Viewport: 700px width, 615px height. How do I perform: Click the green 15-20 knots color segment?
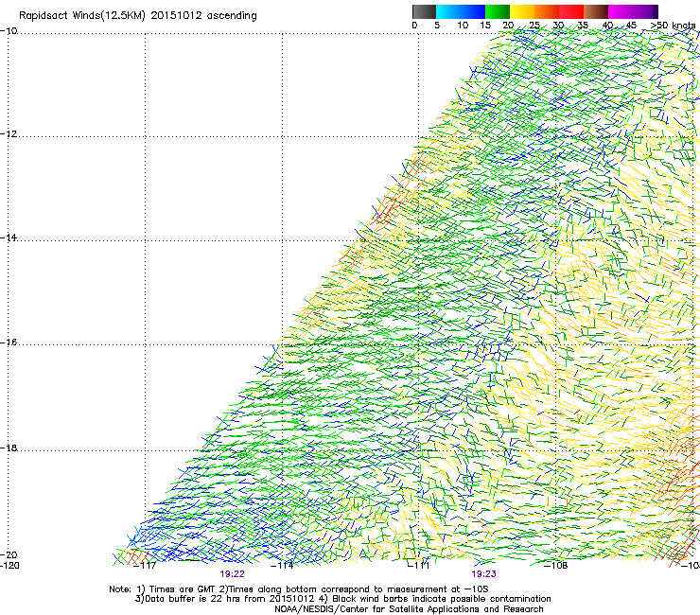[x=498, y=11]
